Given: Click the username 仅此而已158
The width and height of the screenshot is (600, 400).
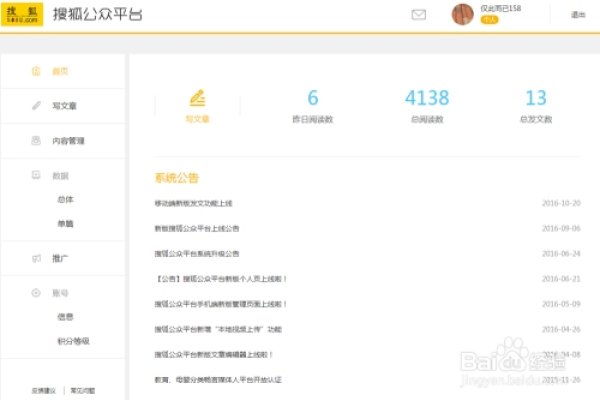Looking at the screenshot, I should pyautogui.click(x=501, y=8).
